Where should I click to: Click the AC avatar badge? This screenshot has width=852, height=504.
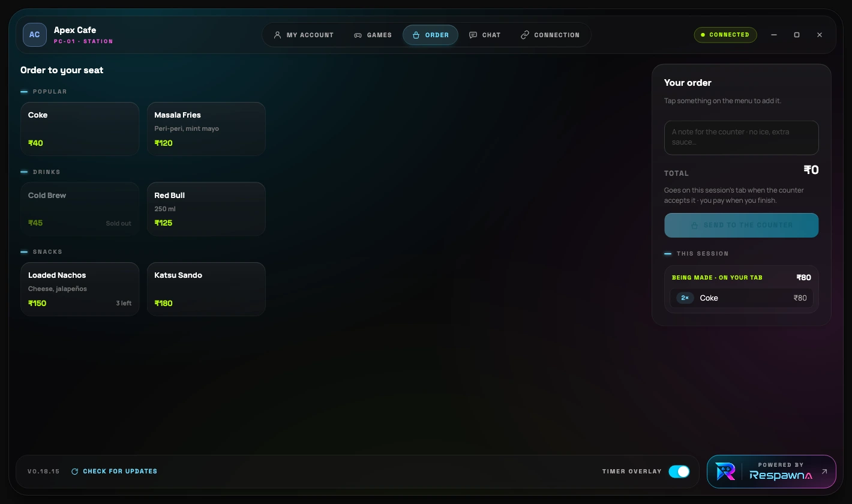click(35, 35)
